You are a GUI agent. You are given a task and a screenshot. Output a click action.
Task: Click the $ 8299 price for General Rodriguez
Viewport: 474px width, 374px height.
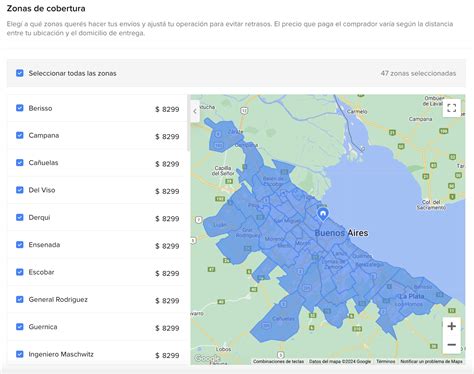pyautogui.click(x=167, y=301)
